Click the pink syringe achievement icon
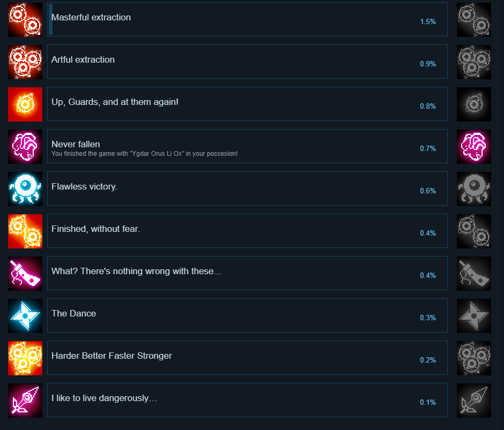 (25, 274)
